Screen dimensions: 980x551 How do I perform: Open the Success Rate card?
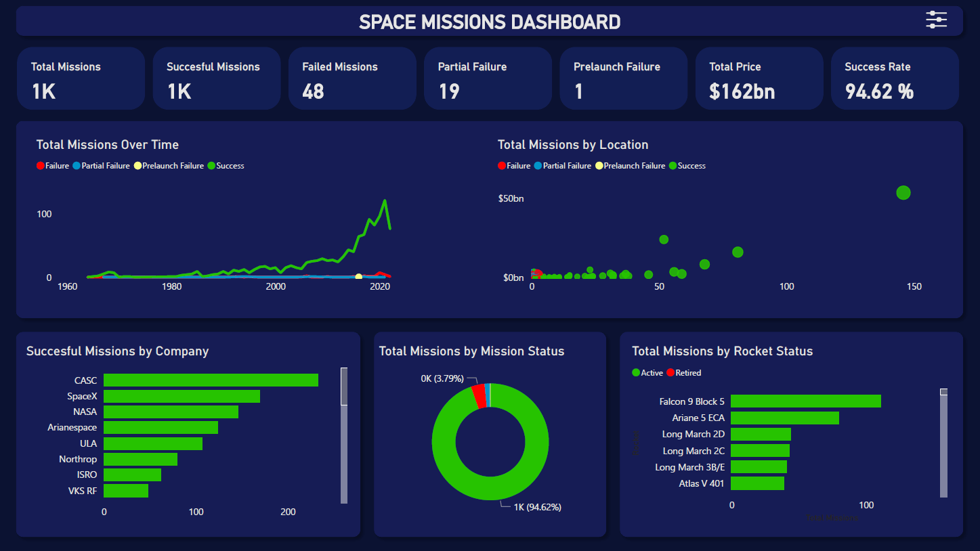tap(895, 79)
